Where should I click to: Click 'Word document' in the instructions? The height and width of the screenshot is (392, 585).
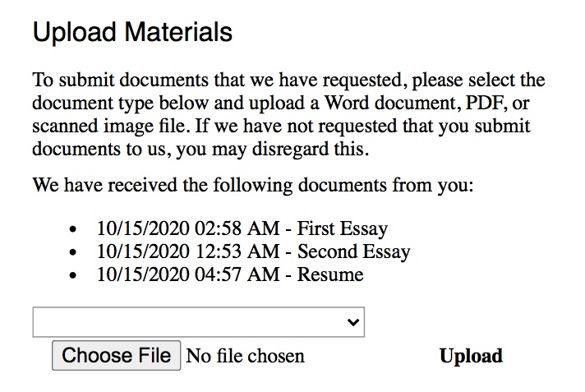[x=392, y=103]
